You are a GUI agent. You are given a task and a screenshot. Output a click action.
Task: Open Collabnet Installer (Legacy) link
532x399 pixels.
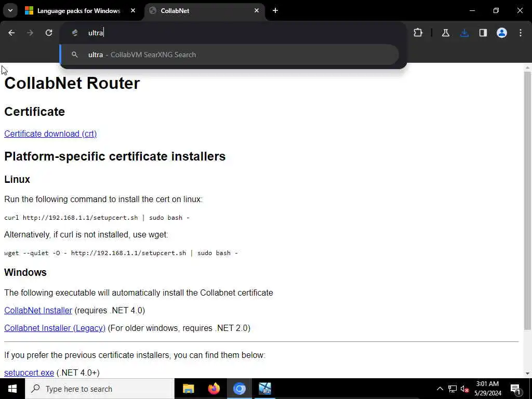tap(55, 328)
